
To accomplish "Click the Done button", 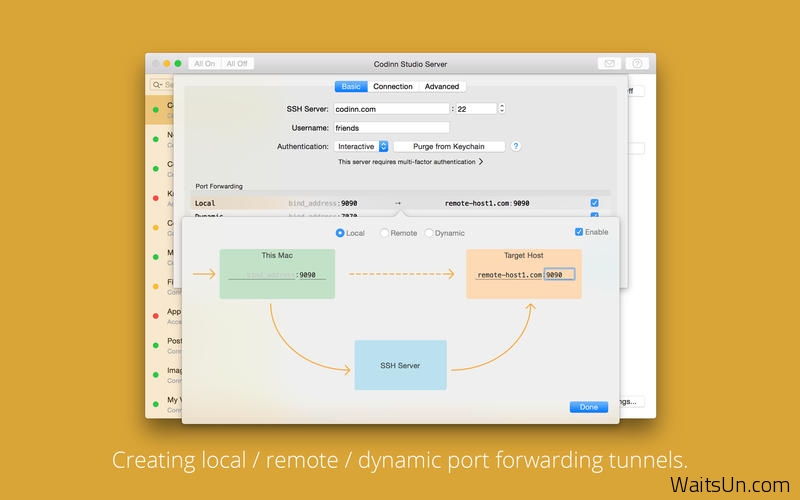I will pos(589,407).
